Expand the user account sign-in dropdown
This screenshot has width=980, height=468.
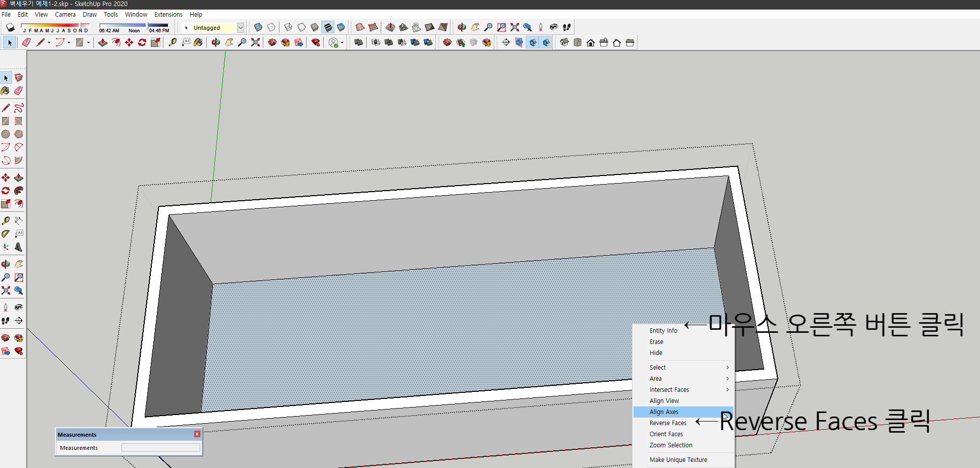pos(342,43)
